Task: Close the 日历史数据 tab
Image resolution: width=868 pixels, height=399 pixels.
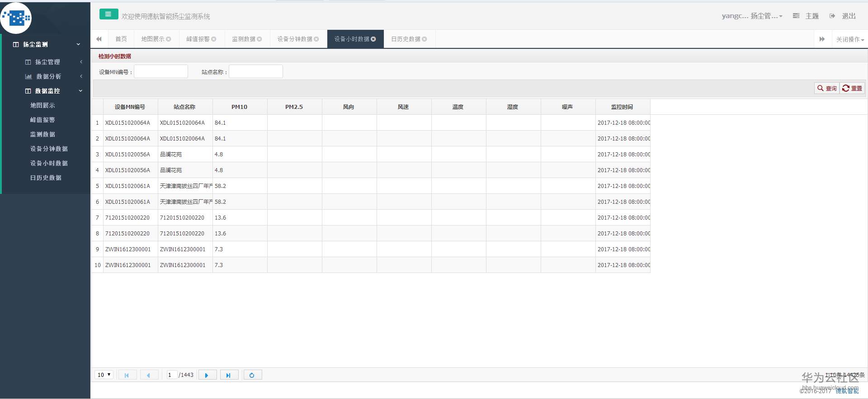Action: pos(425,39)
